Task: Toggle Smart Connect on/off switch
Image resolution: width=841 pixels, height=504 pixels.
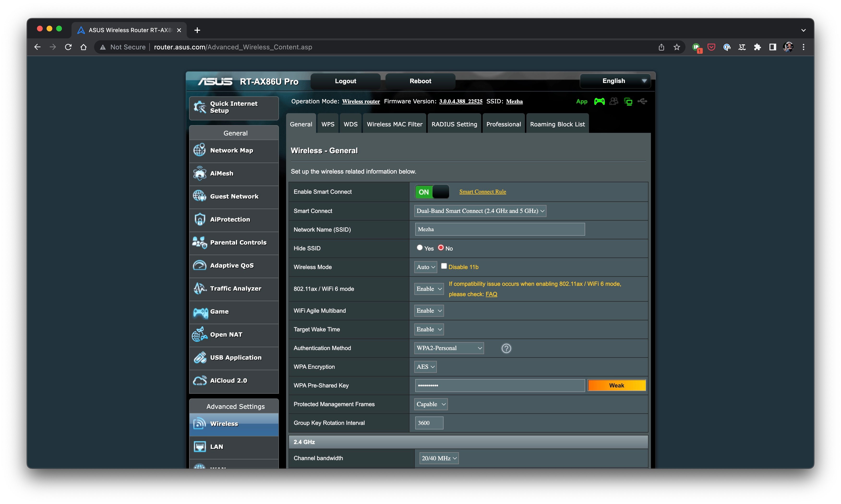Action: [x=431, y=191]
